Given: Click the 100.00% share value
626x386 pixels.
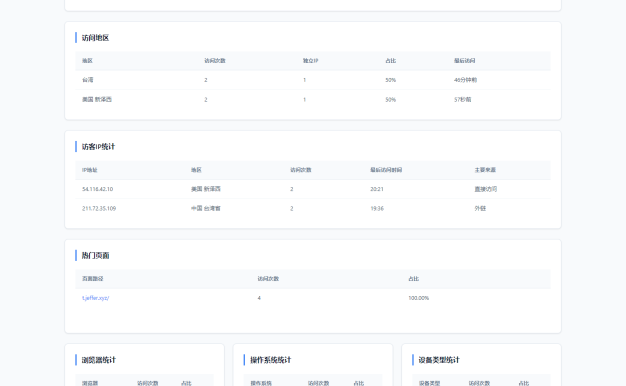Looking at the screenshot, I should 419,298.
